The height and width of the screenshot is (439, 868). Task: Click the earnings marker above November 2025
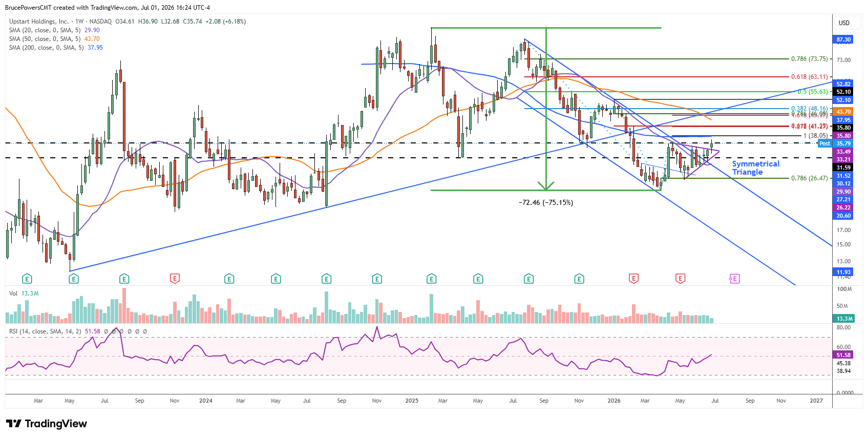point(579,279)
